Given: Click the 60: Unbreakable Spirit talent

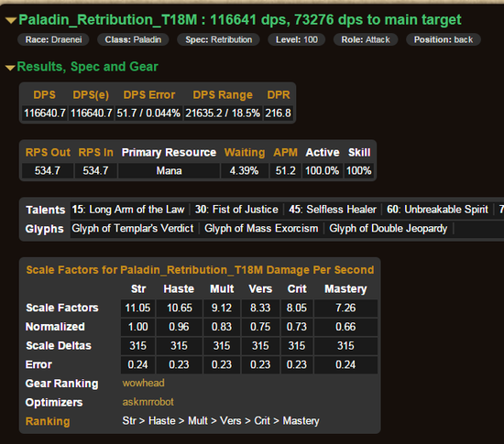Looking at the screenshot, I should [437, 210].
